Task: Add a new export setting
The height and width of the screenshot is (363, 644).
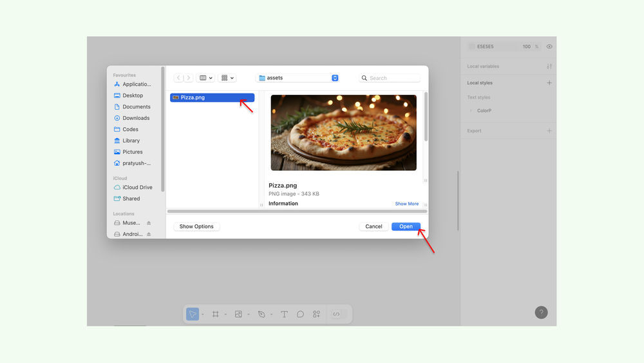Action: pos(549,131)
